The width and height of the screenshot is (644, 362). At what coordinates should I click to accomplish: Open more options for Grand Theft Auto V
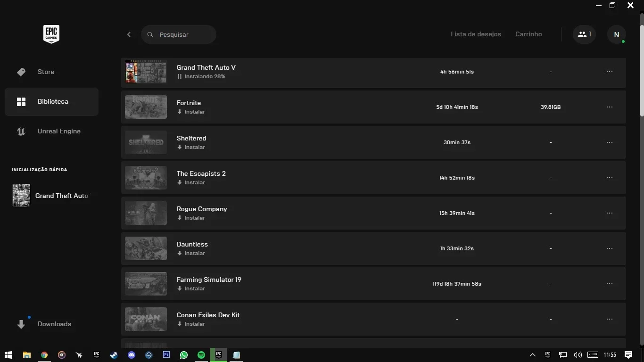[x=610, y=72]
